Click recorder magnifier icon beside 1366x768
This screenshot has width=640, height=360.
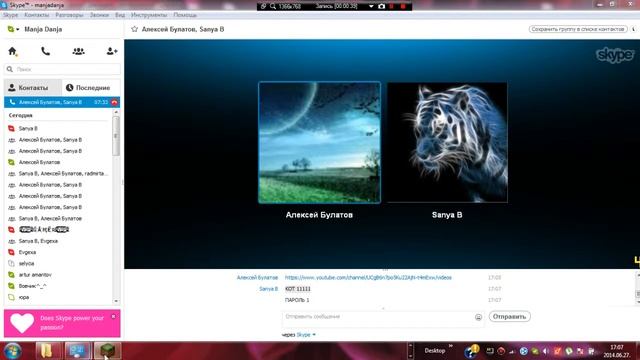[273, 7]
